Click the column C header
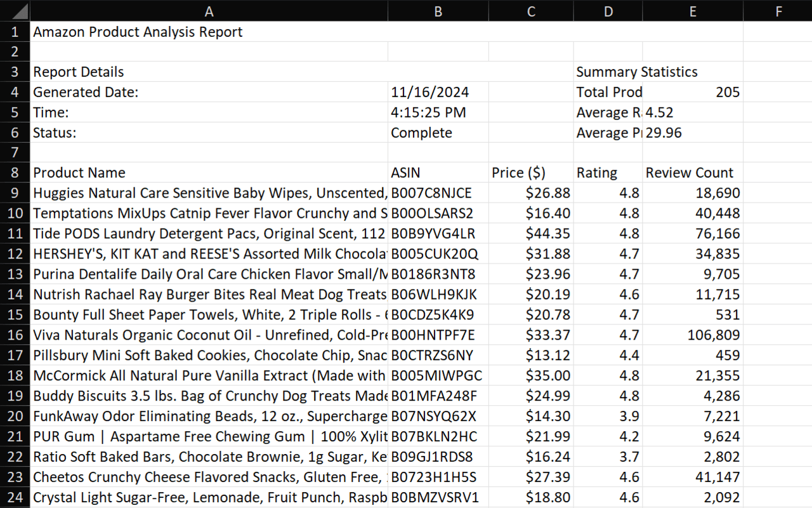Screen dimensions: 812x508 pos(531,11)
